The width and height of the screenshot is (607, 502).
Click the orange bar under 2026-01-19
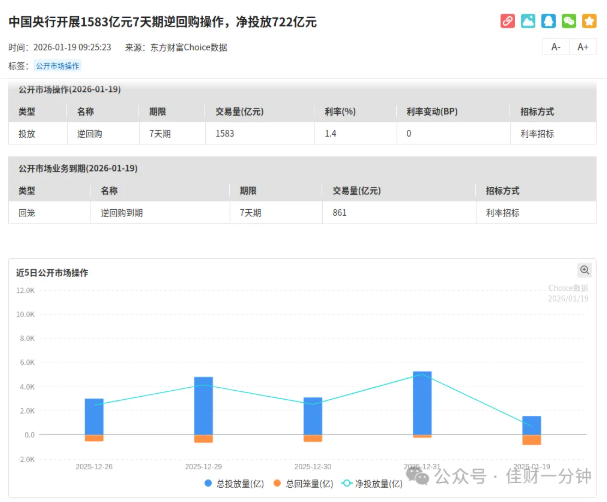[x=532, y=440]
